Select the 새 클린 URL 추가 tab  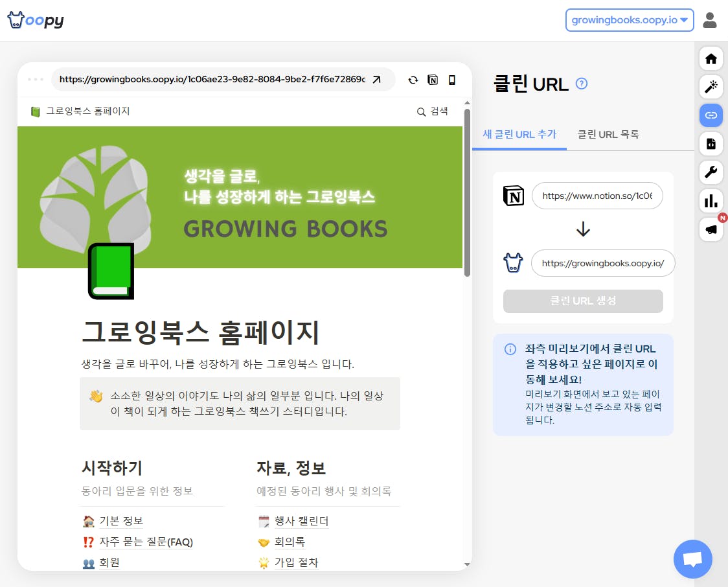coord(519,134)
